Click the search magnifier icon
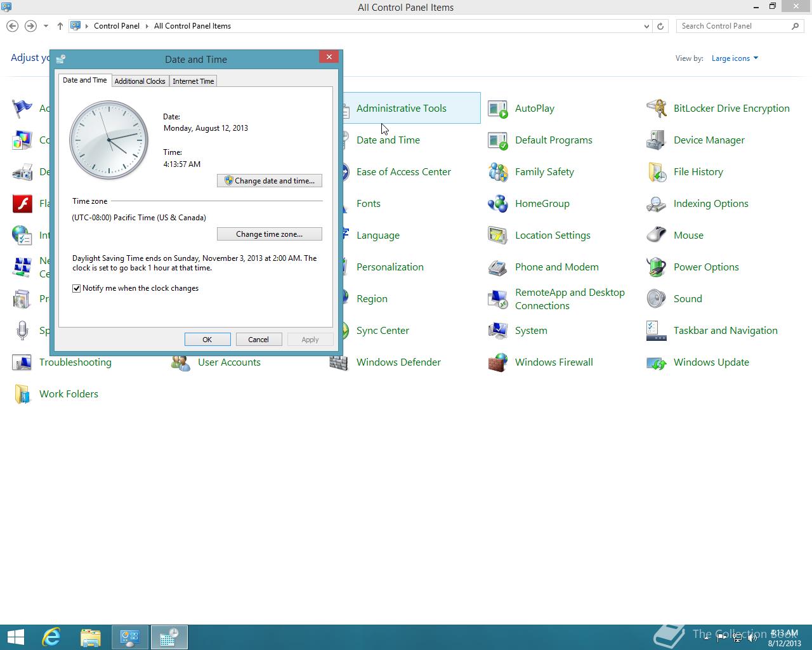The image size is (812, 650). [796, 26]
